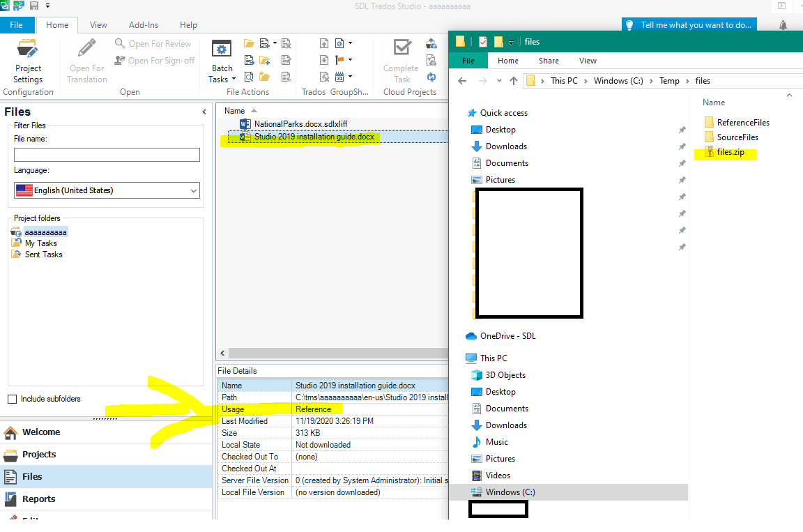Unpin Documents from Quick access
The width and height of the screenshot is (803, 532).
point(682,163)
